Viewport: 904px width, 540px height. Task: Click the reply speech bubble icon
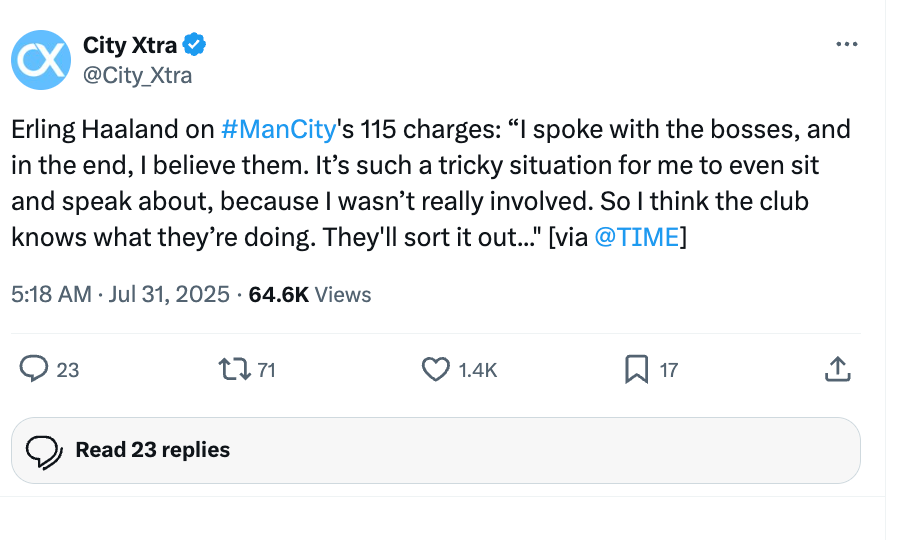(x=35, y=369)
